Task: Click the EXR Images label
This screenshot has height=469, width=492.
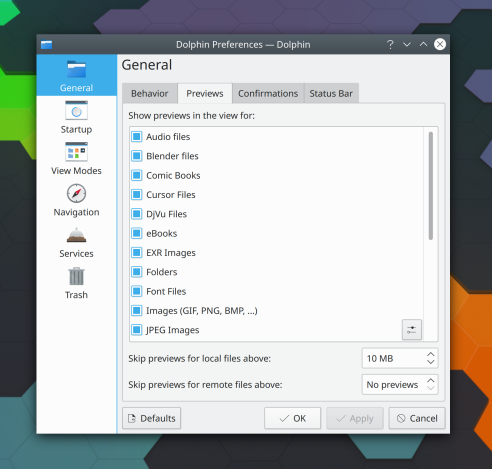Action: pos(171,253)
